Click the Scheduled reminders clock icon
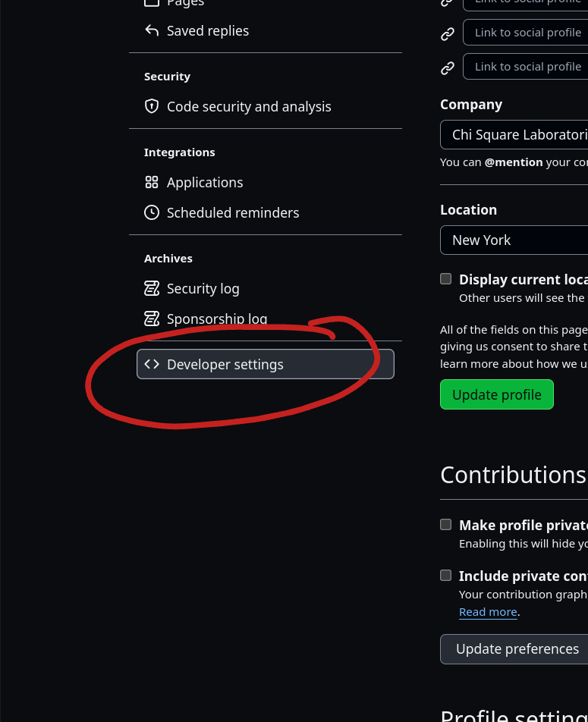Screen dimensions: 588x722 [152, 212]
